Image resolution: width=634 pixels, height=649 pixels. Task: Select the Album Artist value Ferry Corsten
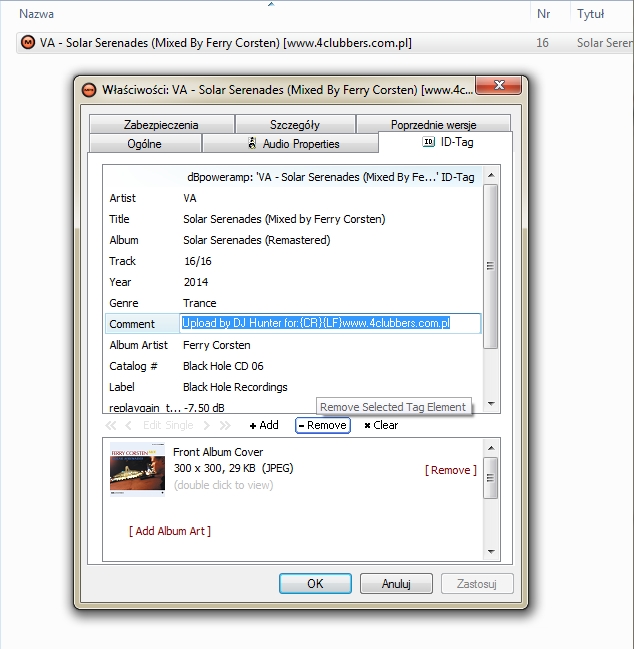(x=217, y=345)
